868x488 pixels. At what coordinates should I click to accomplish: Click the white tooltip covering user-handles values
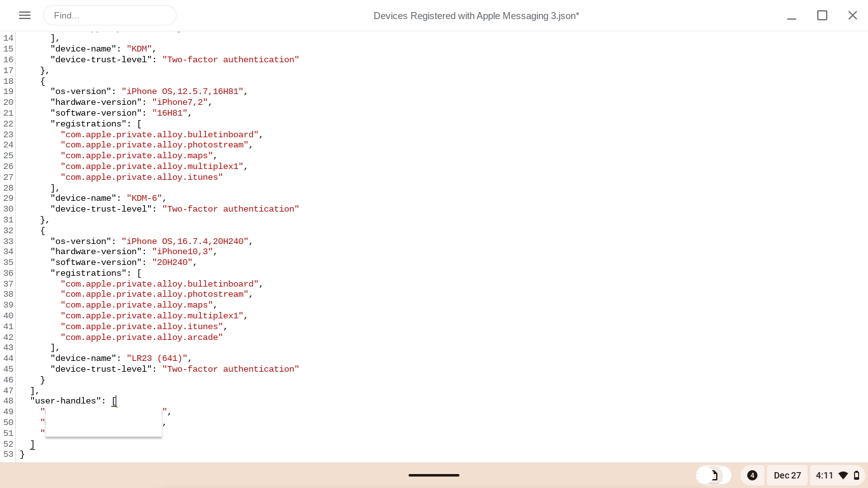[x=103, y=421]
